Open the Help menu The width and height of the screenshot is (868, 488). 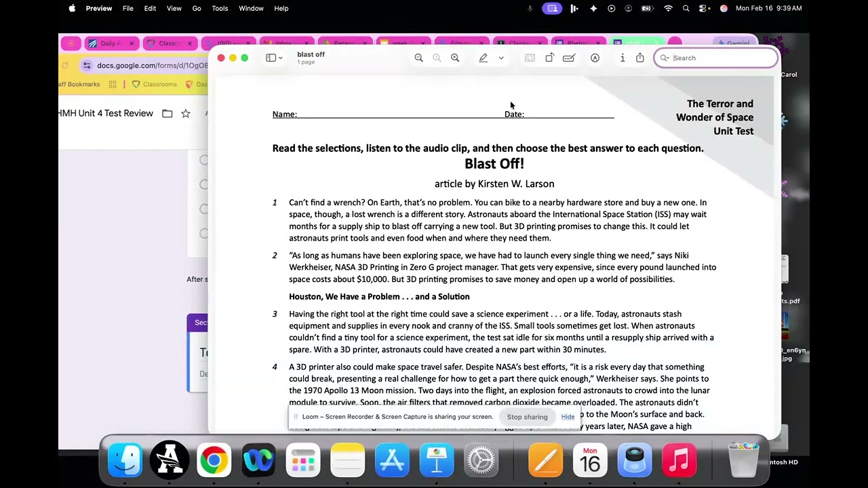point(281,8)
